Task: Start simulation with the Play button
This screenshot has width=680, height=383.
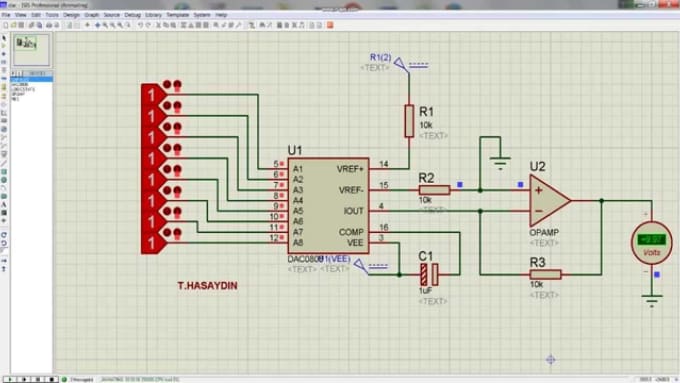Action: pyautogui.click(x=10, y=380)
